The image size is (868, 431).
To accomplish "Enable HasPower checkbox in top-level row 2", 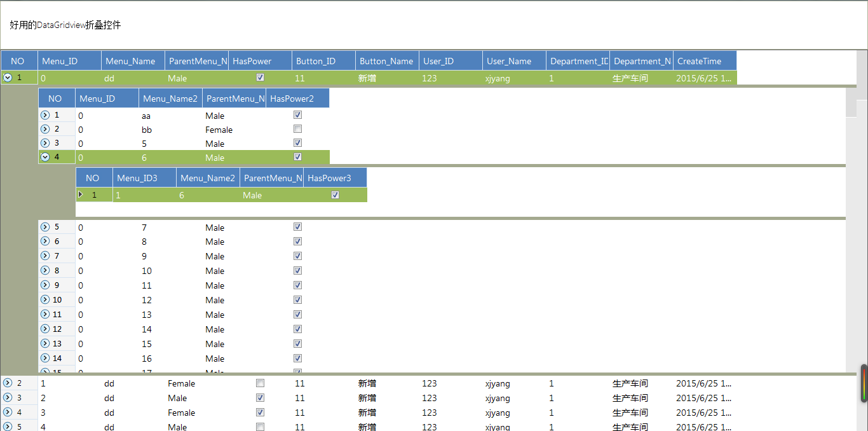I will click(x=260, y=383).
